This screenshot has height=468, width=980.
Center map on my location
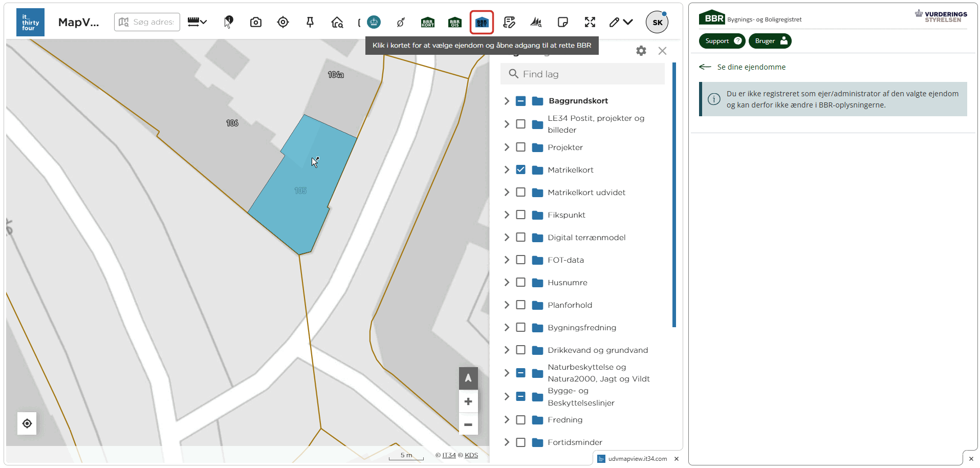point(27,423)
